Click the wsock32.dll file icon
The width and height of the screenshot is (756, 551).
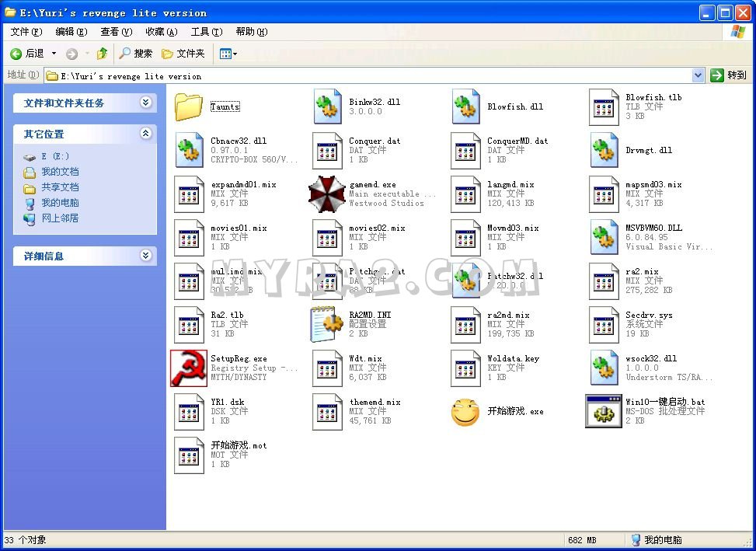tap(604, 368)
